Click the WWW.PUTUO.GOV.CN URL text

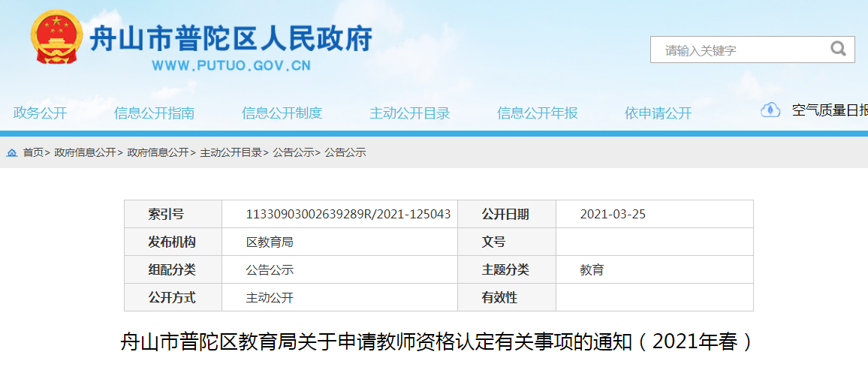click(x=231, y=65)
